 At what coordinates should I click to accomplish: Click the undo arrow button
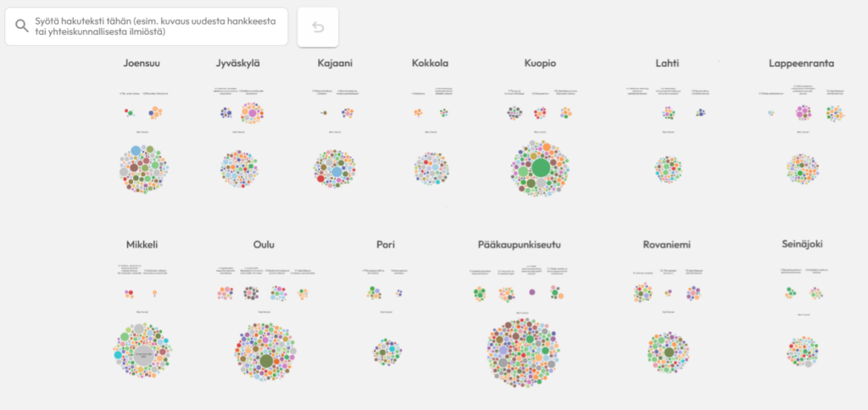(x=318, y=27)
